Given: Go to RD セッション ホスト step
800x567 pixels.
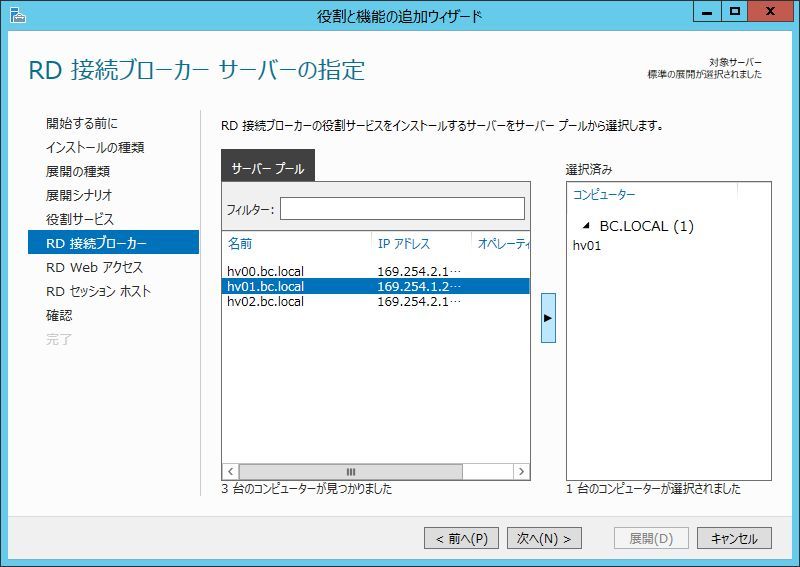Looking at the screenshot, I should 98,291.
